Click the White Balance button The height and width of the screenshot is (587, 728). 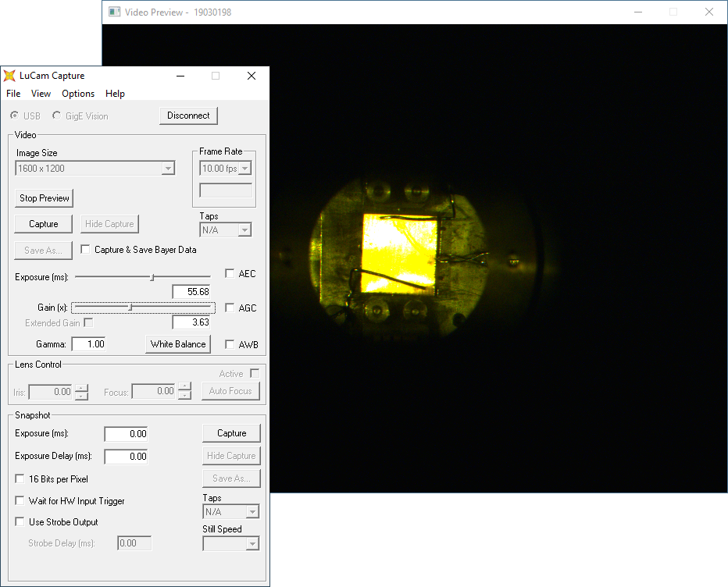click(x=178, y=344)
